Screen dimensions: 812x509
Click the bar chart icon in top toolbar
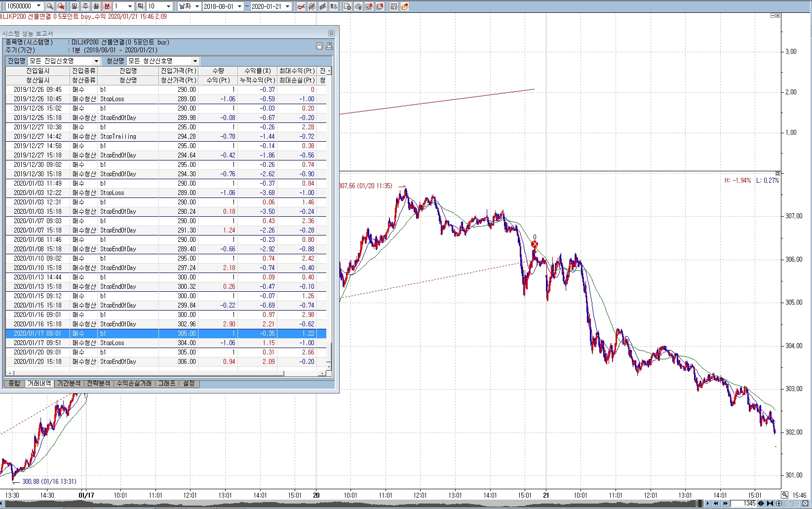323,6
